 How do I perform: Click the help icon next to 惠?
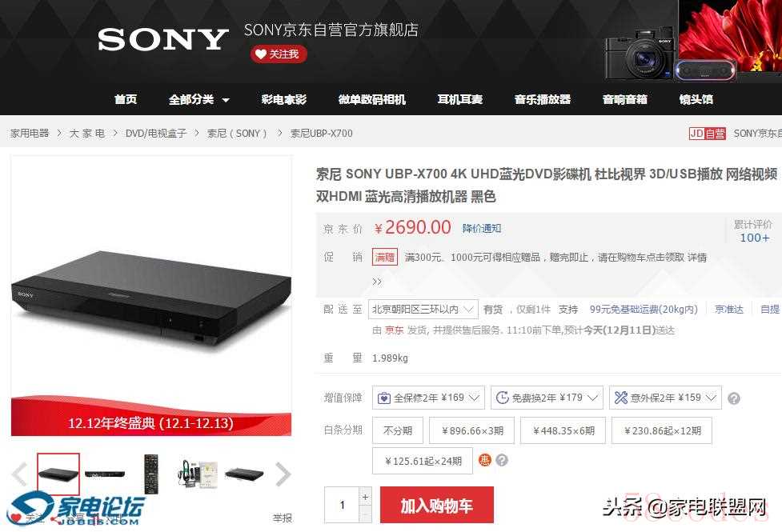coord(502,460)
